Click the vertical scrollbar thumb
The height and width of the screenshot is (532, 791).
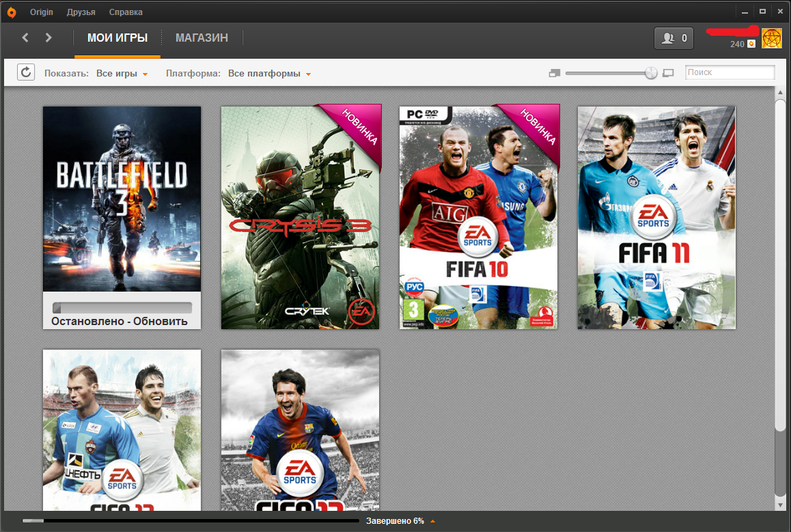(780, 265)
